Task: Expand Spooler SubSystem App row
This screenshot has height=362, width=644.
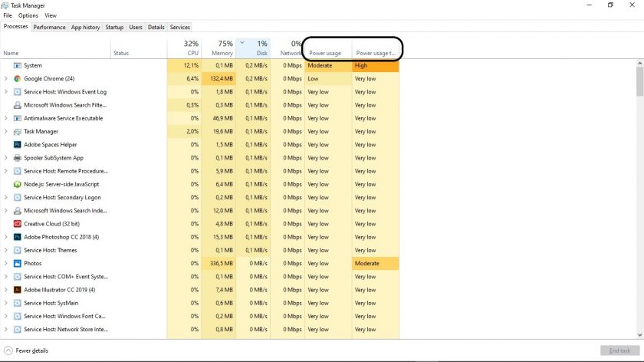Action: [6, 158]
